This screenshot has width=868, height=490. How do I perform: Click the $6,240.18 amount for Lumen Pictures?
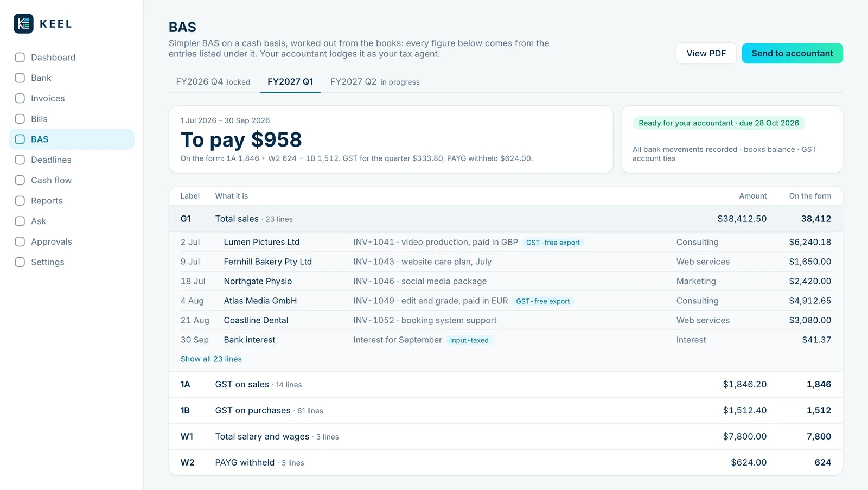click(810, 242)
